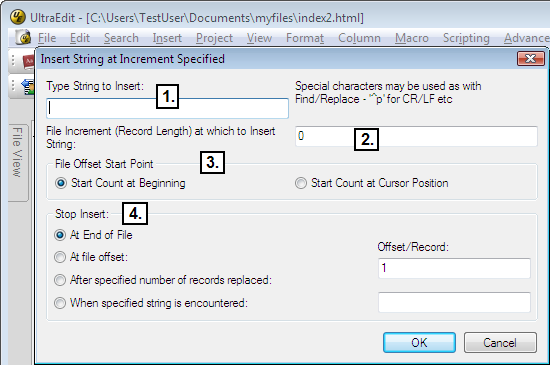550x365 pixels.
Task: Click the document icon beside File menu
Action: (x=24, y=37)
